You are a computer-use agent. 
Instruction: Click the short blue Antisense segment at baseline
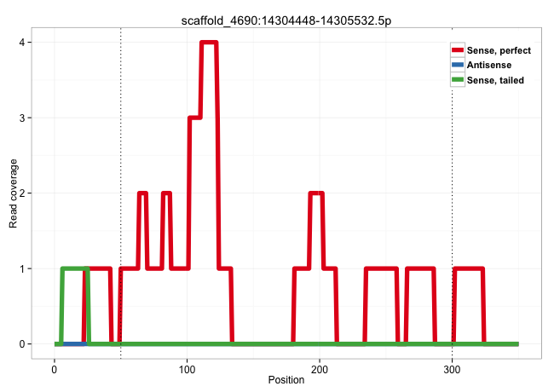point(74,343)
